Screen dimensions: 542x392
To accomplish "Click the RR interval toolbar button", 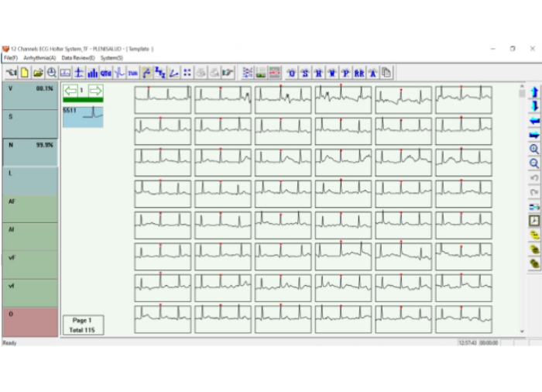I will coord(359,73).
